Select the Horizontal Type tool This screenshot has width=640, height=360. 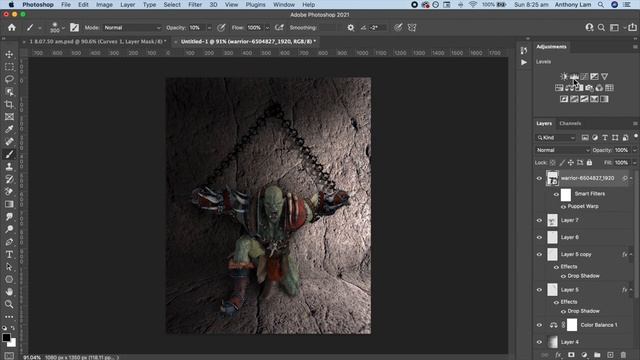(x=9, y=254)
